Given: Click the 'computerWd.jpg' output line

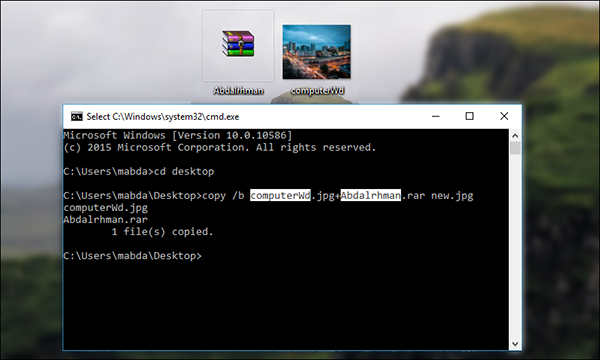Looking at the screenshot, I should coord(106,208).
